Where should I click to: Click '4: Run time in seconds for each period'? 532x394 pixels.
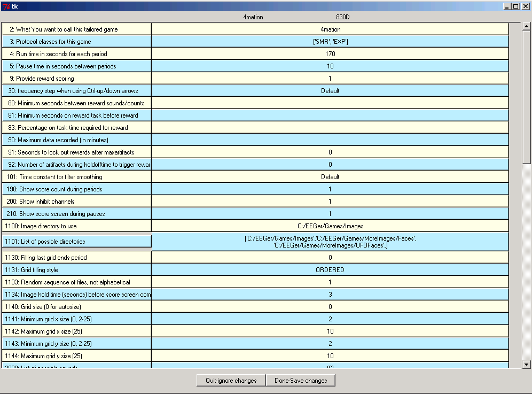click(x=77, y=53)
